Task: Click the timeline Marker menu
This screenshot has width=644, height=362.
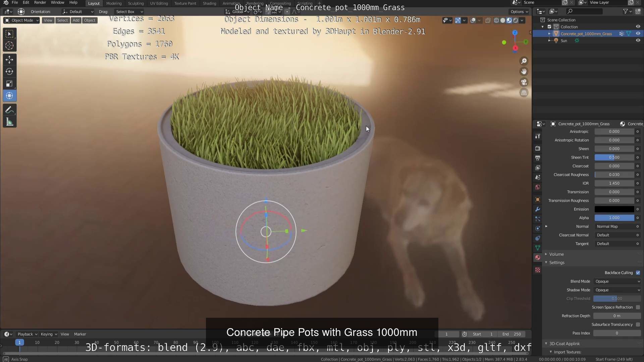Action: (80, 334)
